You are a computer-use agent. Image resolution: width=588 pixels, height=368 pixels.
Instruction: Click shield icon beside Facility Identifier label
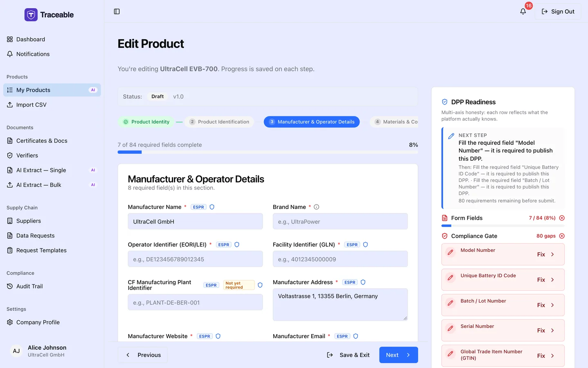coord(365,245)
